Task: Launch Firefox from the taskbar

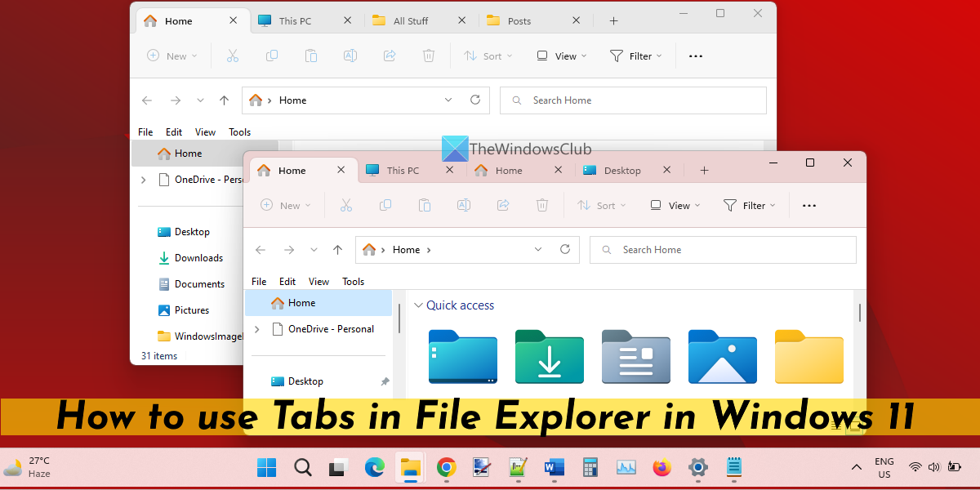Action: point(661,468)
